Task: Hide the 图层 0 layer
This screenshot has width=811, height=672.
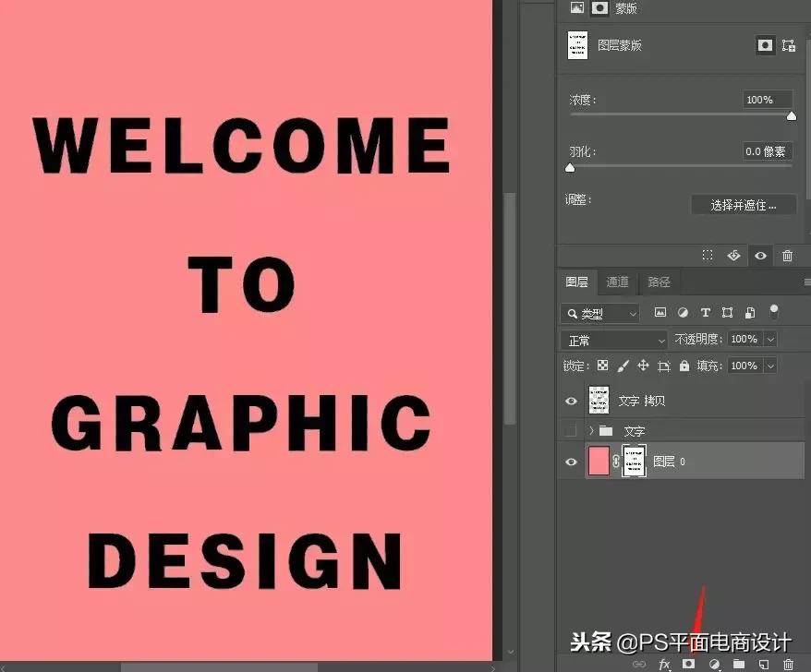Action: click(571, 462)
